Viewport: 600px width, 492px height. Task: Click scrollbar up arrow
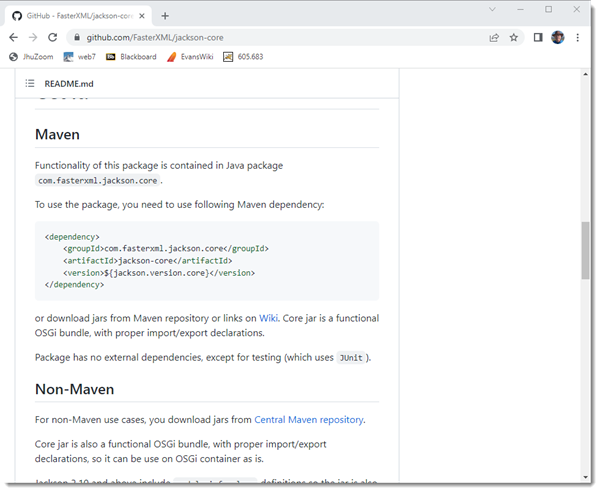(x=585, y=74)
